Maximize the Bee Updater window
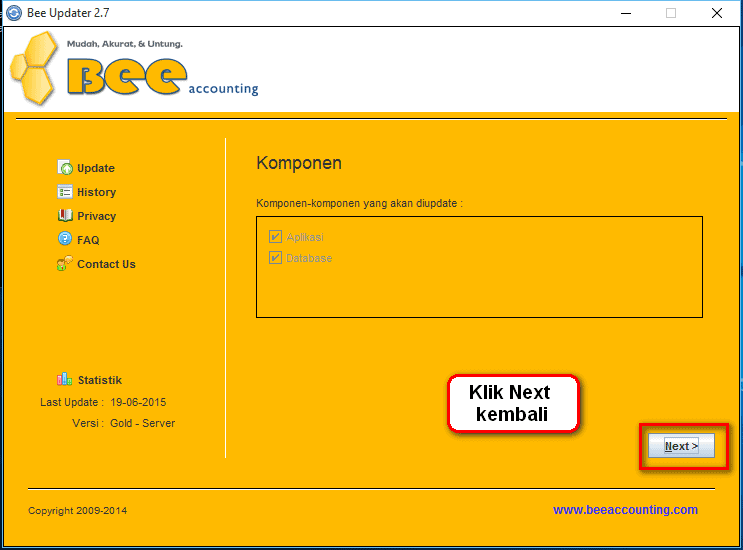The image size is (743, 550). coord(671,13)
